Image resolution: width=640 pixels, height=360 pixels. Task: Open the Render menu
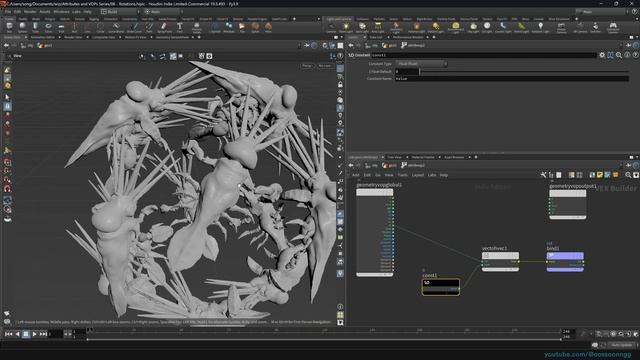(30, 12)
